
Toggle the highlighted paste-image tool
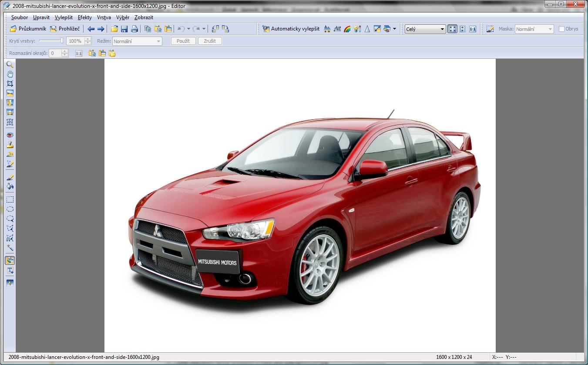10,260
